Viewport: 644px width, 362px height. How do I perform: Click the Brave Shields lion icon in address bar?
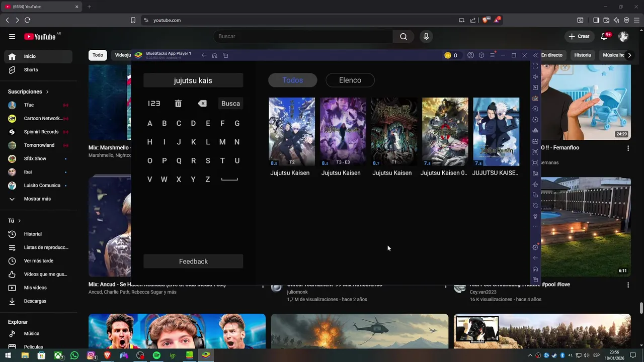coord(486,20)
